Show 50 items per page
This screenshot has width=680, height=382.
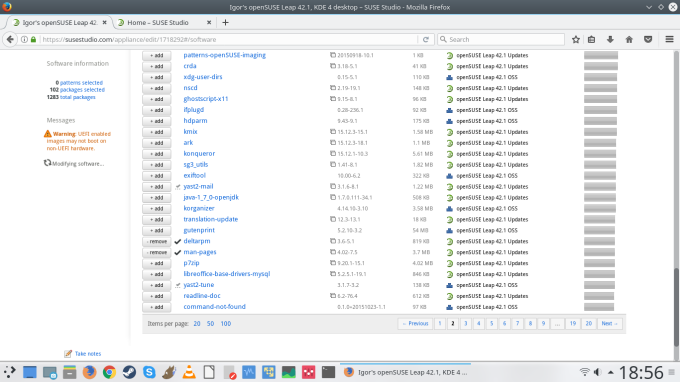click(210, 323)
